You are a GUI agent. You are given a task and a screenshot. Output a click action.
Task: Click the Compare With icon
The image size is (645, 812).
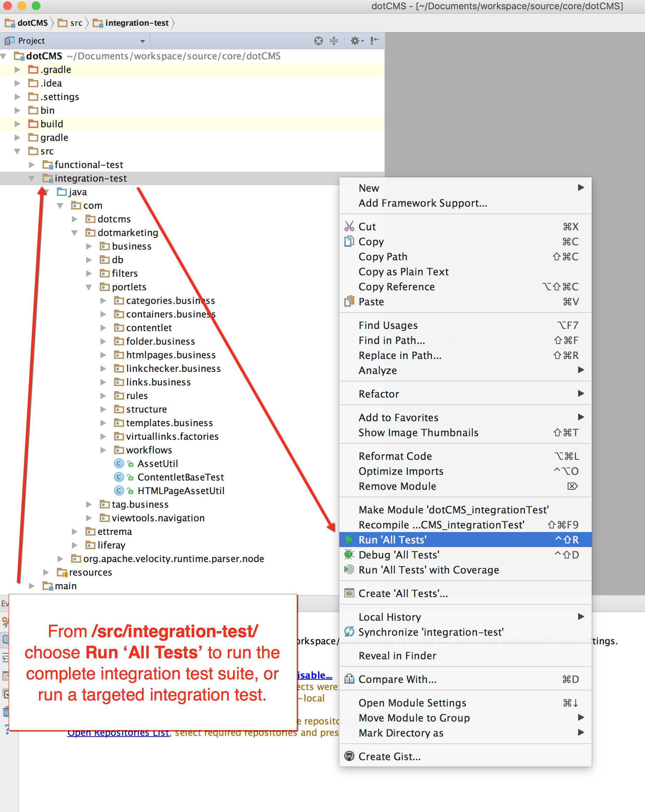(x=349, y=679)
